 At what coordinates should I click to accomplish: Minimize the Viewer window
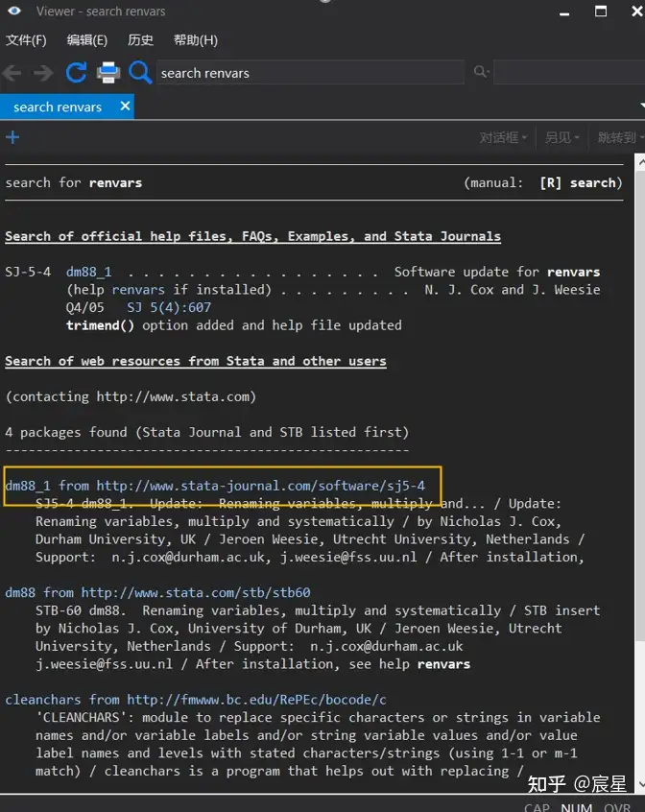[x=564, y=12]
